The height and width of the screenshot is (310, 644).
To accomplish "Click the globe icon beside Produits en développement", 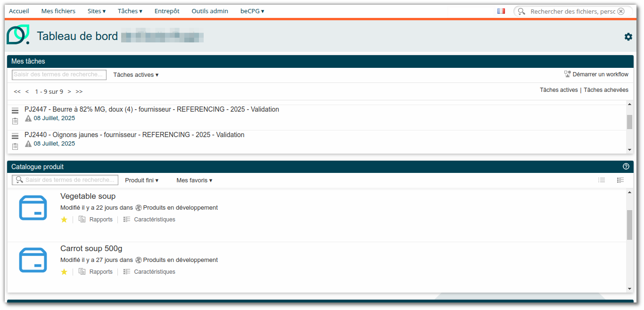I will [138, 207].
